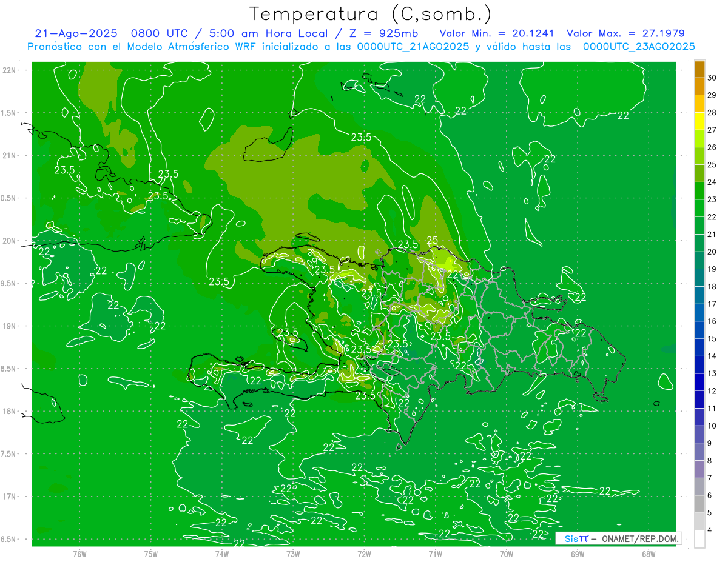The height and width of the screenshot is (562, 728).
Task: Click 'Valor Min. = 20.1241' text
Action: pos(496,33)
